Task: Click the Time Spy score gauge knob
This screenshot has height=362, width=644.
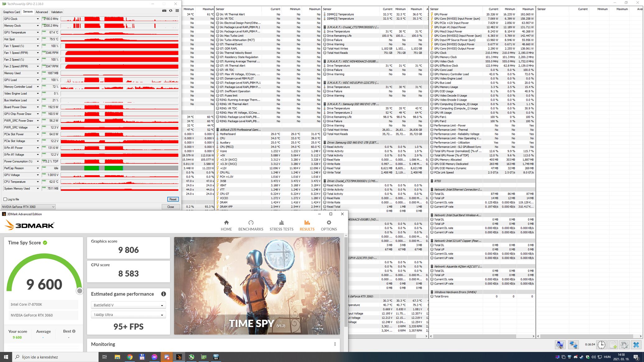Action: (80, 291)
